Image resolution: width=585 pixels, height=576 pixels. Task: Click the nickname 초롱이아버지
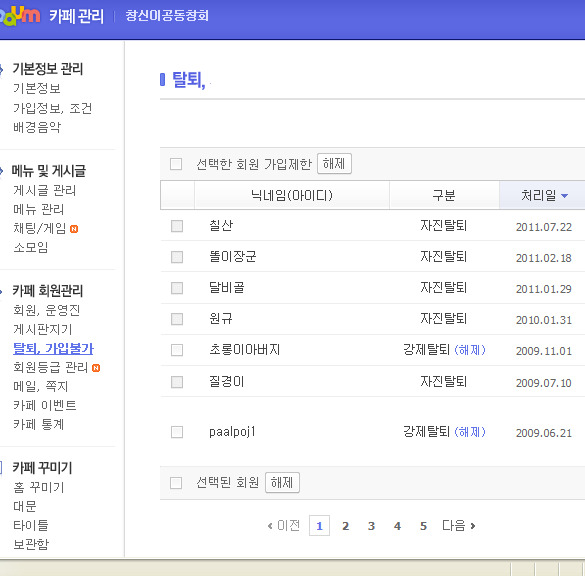(x=245, y=349)
